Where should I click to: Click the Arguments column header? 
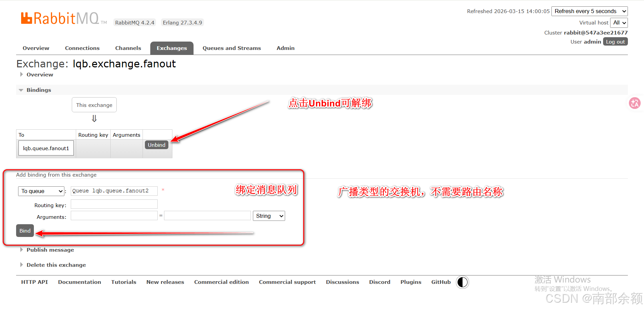point(126,135)
